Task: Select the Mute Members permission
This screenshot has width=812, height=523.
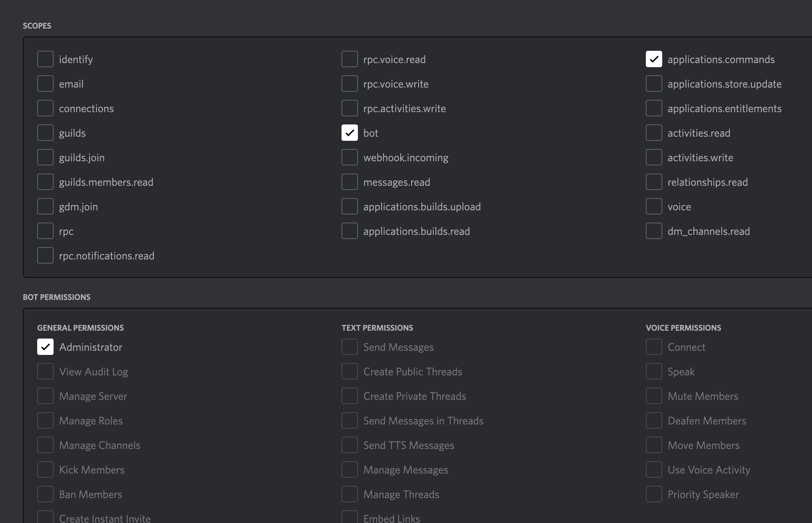Action: coord(654,396)
